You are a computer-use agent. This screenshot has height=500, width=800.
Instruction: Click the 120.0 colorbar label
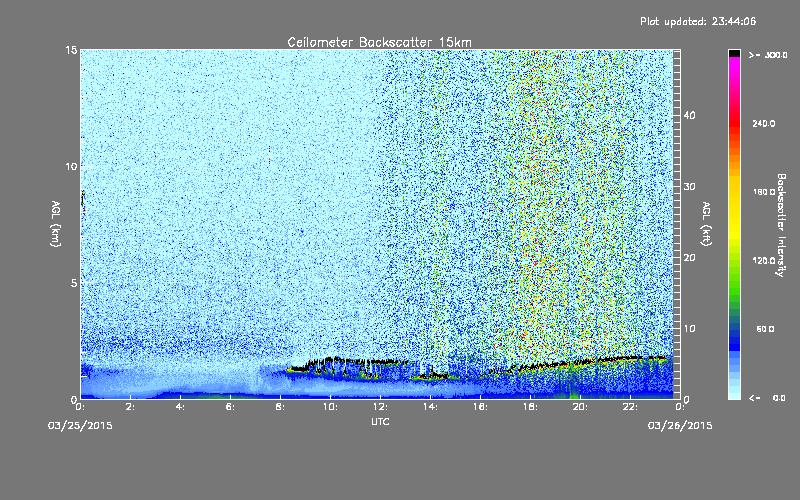pos(764,261)
